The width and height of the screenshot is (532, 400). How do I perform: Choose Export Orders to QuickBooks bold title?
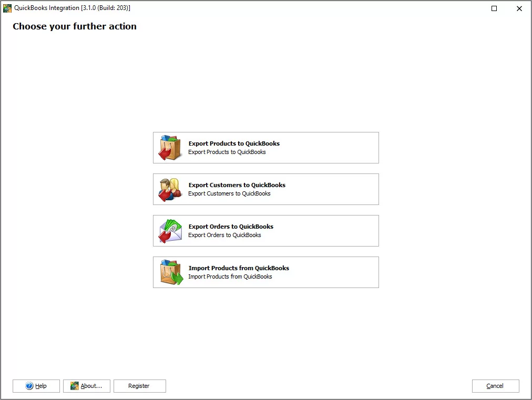tap(231, 227)
